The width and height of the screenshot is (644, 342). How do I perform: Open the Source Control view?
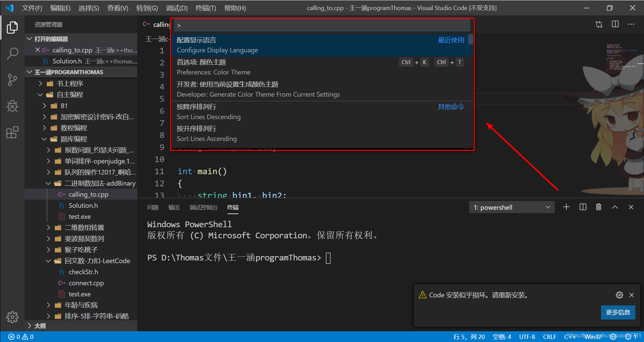pyautogui.click(x=12, y=80)
